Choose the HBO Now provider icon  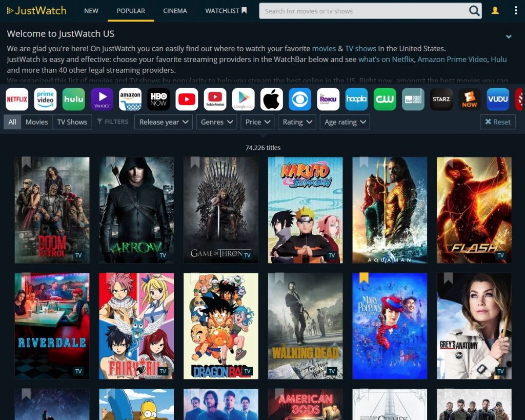point(158,99)
